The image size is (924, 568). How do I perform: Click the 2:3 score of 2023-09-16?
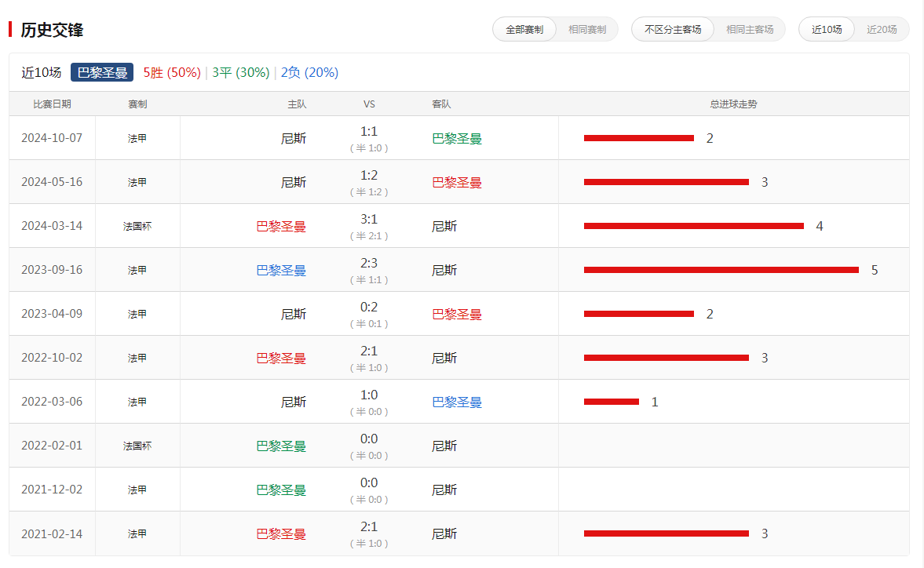click(x=369, y=263)
